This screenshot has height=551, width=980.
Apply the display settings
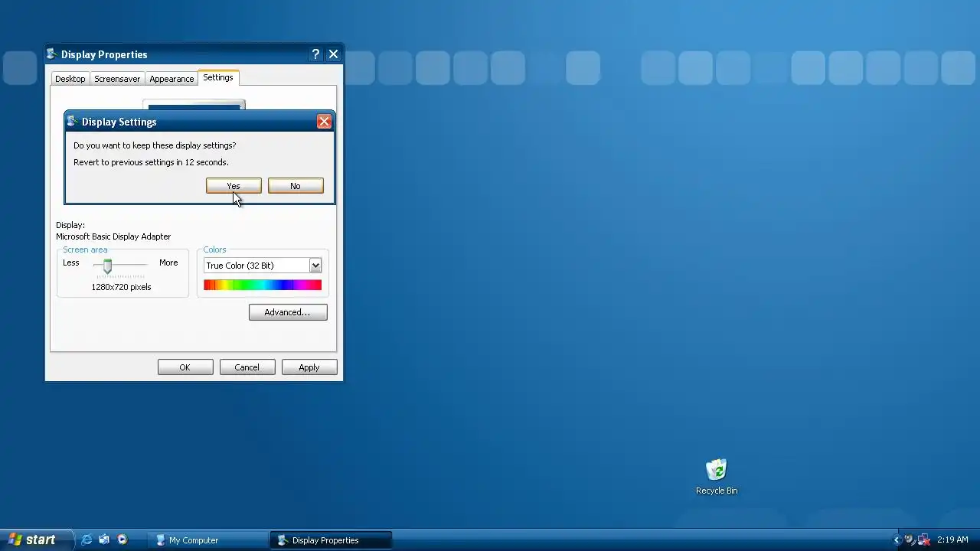309,367
